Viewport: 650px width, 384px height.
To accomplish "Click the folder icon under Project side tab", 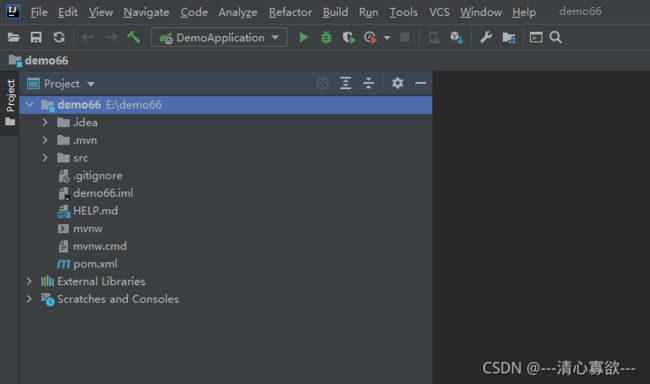I will [10, 122].
